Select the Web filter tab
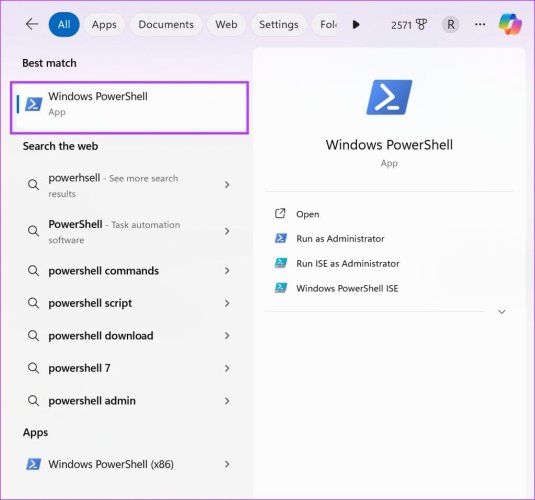 tap(226, 25)
